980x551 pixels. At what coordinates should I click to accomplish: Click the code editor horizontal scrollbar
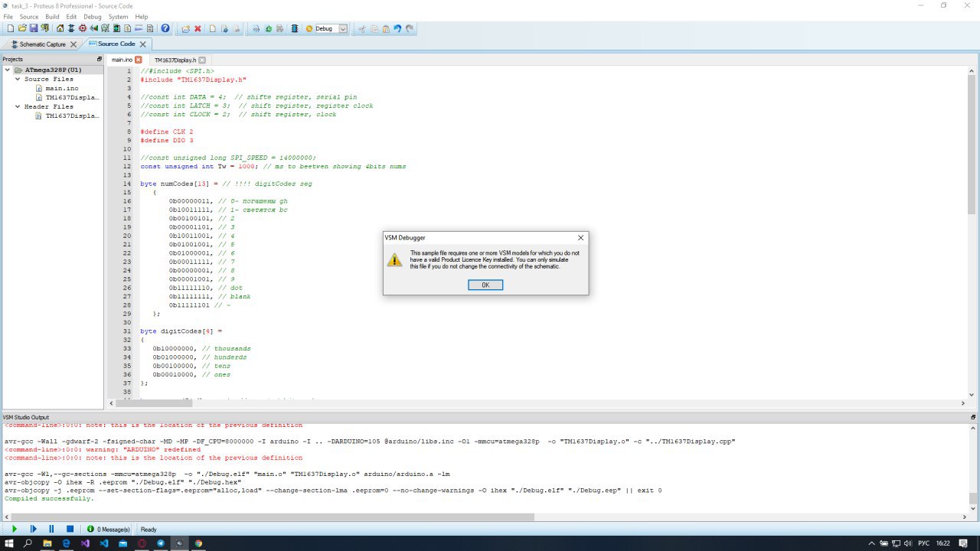[536, 403]
